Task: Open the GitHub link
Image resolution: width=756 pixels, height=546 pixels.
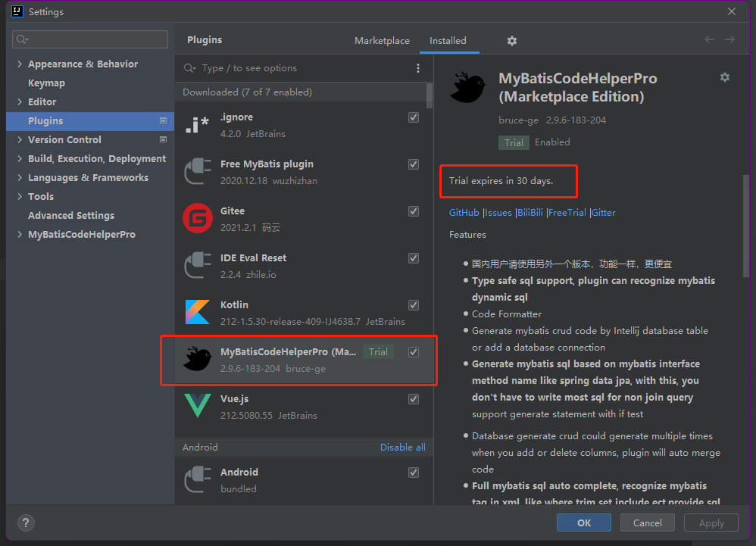Action: pos(464,213)
